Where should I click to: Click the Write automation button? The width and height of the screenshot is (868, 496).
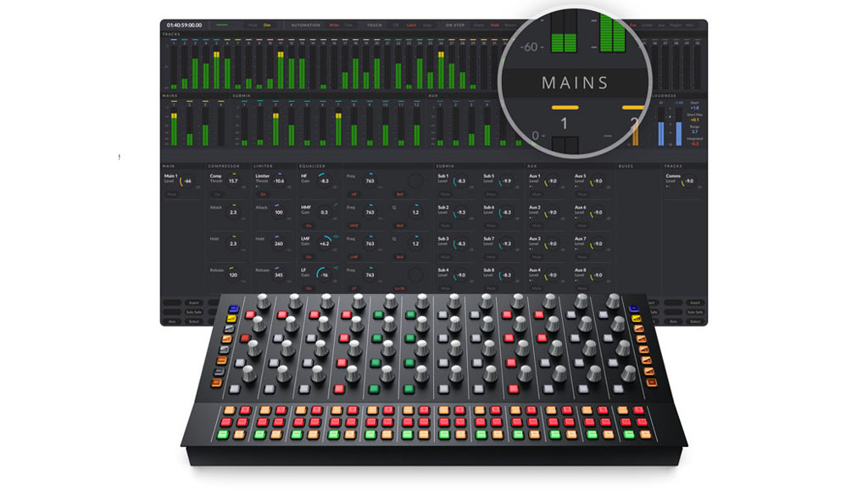pyautogui.click(x=334, y=25)
